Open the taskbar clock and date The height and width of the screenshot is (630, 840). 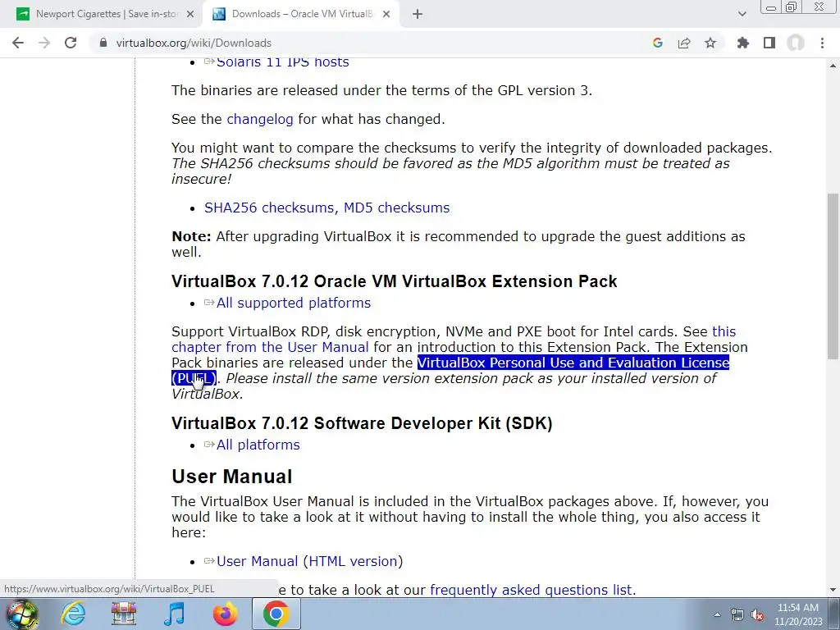click(x=797, y=614)
